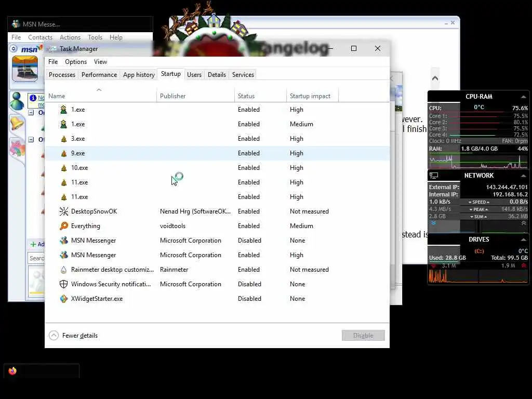
Task: Click the enabled MSN Messenger entry icon
Action: tap(63, 255)
